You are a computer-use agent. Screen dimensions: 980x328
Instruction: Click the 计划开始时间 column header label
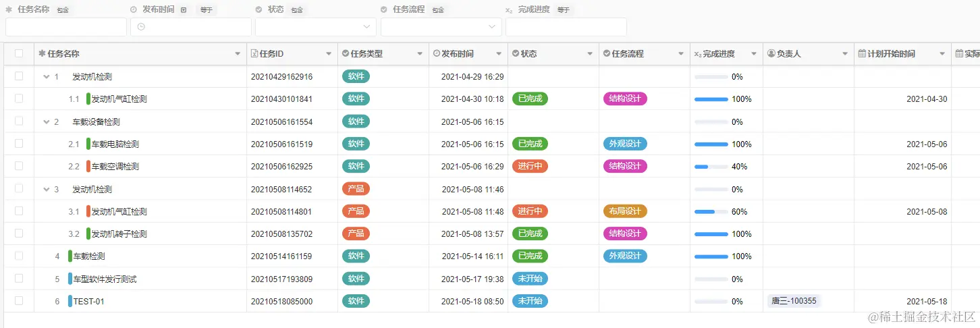(x=892, y=54)
